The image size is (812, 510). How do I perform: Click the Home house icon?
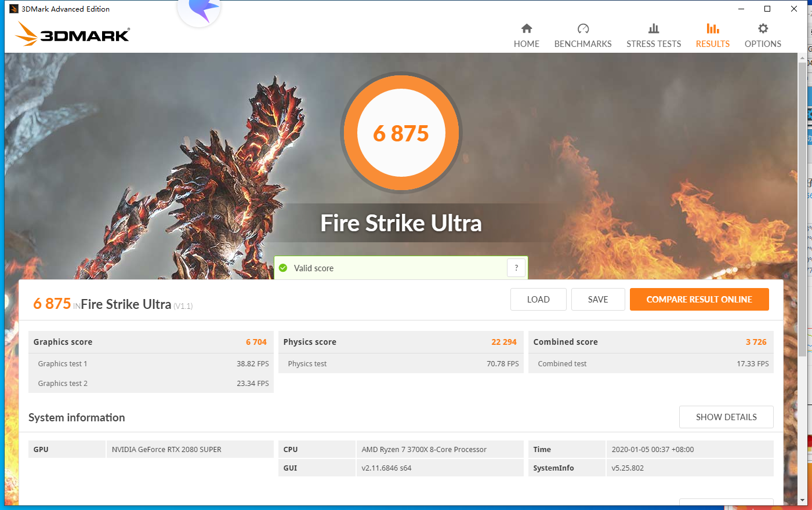[527, 28]
